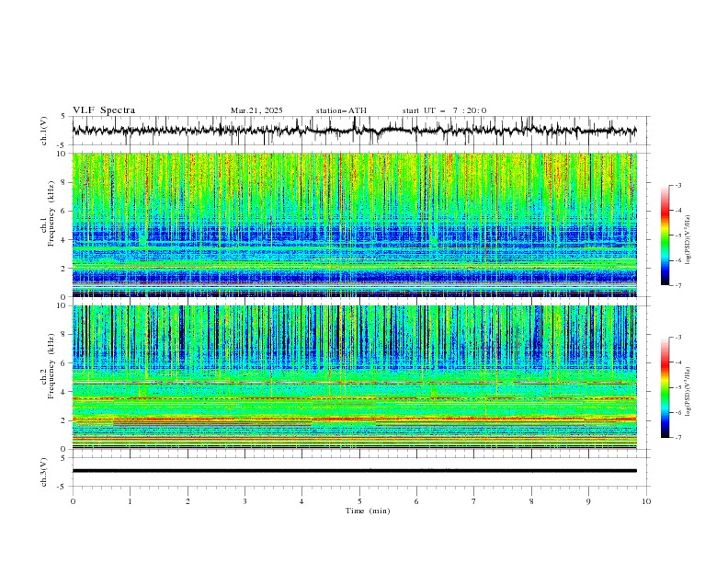Image resolution: width=728 pixels, height=563 pixels.
Task: Click the "4" kHz tick of ch.1 spectrogram
Action: [64, 240]
